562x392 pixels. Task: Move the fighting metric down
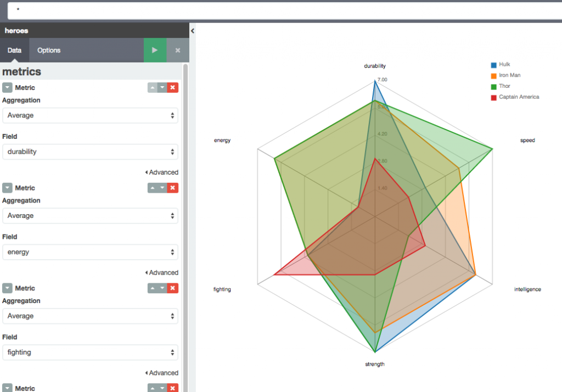tap(162, 288)
